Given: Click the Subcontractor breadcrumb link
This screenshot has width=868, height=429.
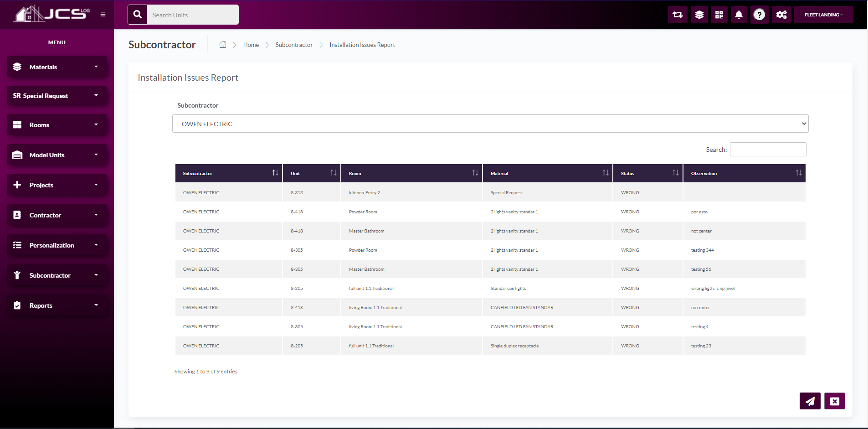Looking at the screenshot, I should (x=294, y=45).
